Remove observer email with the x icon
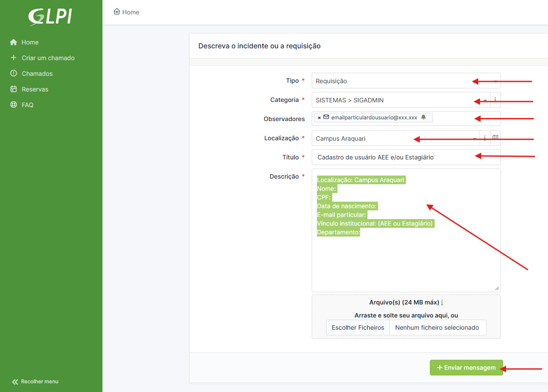The width and height of the screenshot is (548, 392). tap(319, 118)
